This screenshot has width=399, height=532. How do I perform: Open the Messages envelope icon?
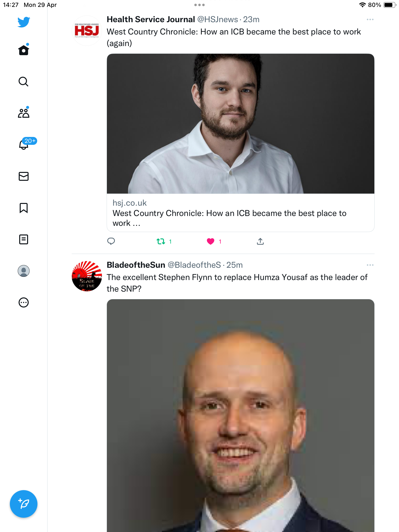point(24,176)
